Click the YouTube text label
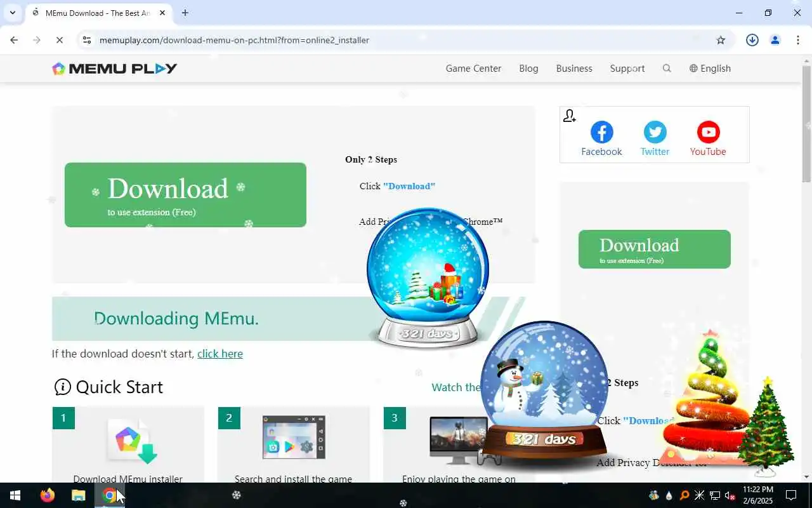 (708, 152)
